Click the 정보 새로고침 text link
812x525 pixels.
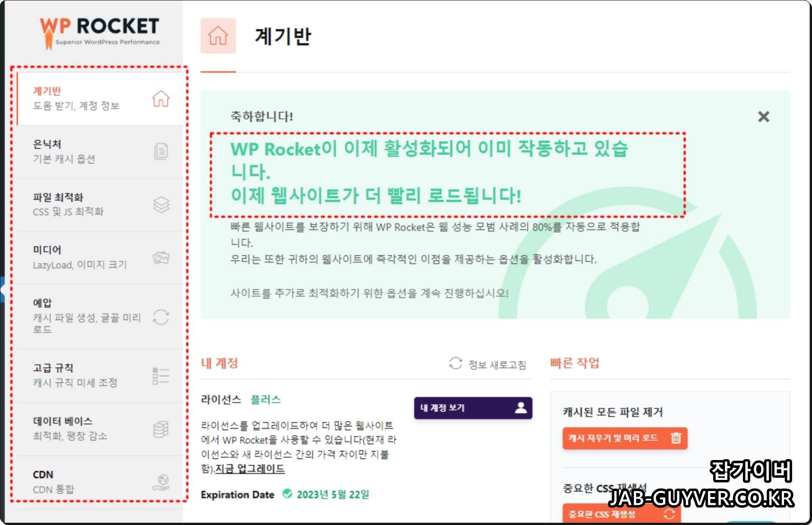click(497, 364)
